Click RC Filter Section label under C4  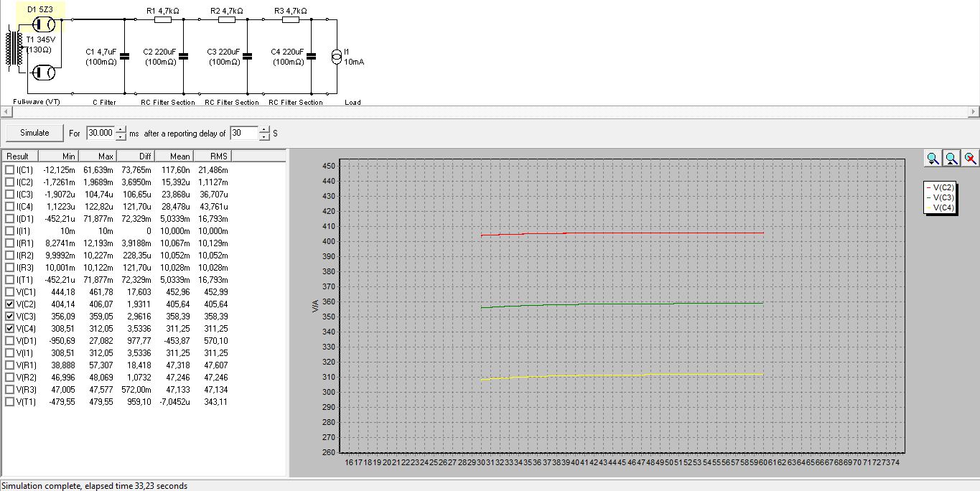[296, 102]
